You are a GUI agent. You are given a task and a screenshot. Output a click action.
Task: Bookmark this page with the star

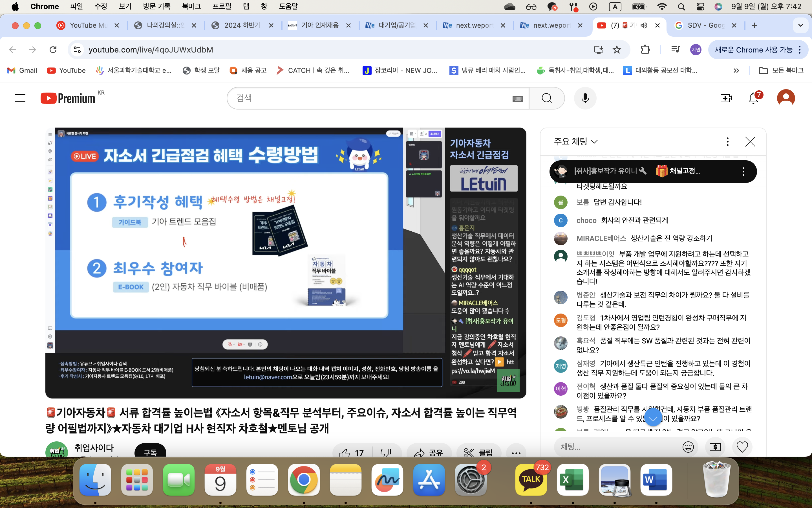617,50
